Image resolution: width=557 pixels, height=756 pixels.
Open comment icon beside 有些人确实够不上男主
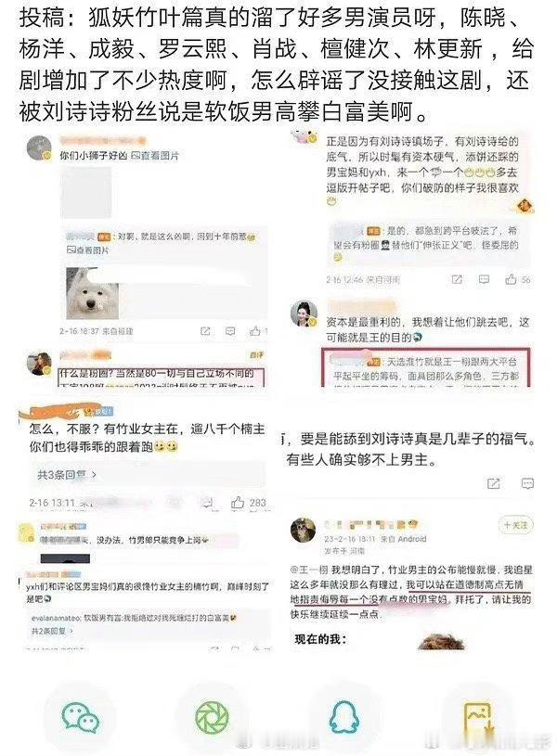pyautogui.click(x=527, y=483)
